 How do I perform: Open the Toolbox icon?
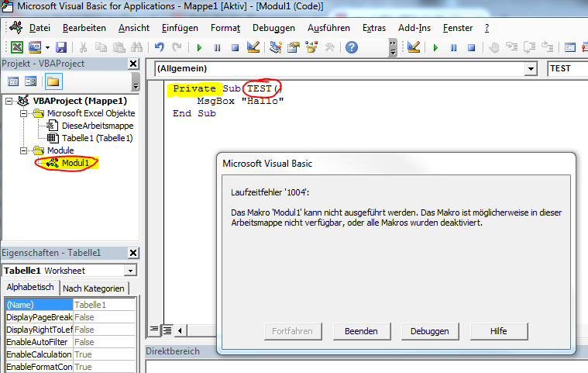pyautogui.click(x=329, y=47)
